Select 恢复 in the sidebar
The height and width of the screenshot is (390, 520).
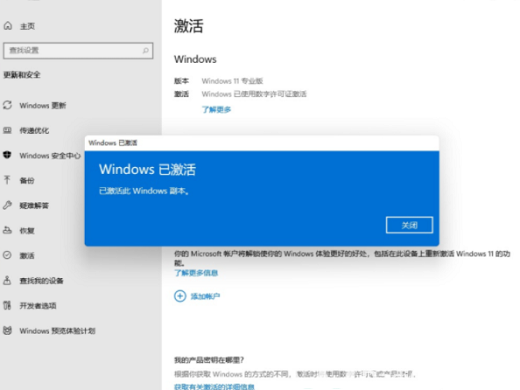(x=27, y=231)
